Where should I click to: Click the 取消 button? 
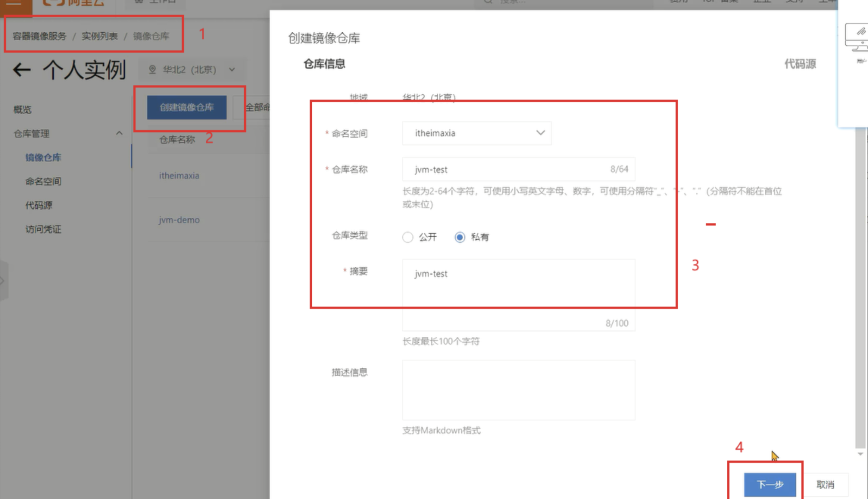tap(825, 484)
